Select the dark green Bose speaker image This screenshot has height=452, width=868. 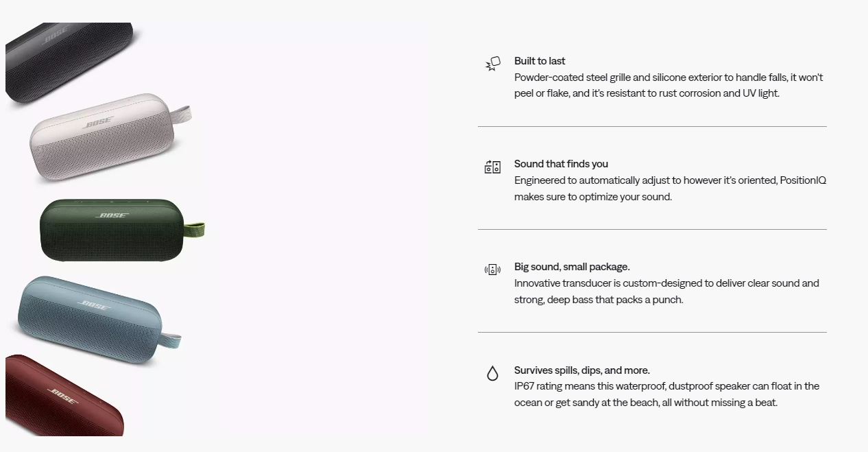122,230
